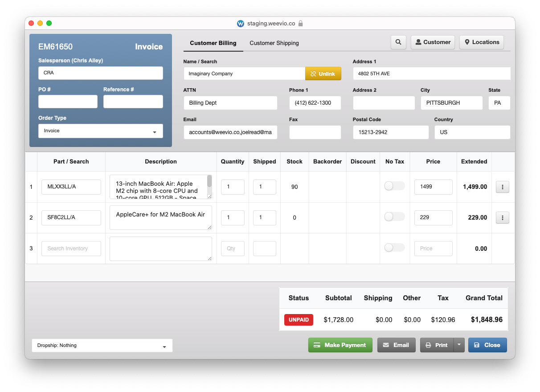This screenshot has height=392, width=540.
Task: Open the Locations button
Action: (x=482, y=42)
